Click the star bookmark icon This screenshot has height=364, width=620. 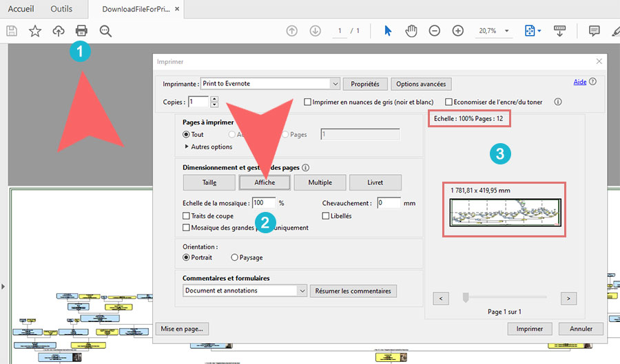pyautogui.click(x=35, y=31)
